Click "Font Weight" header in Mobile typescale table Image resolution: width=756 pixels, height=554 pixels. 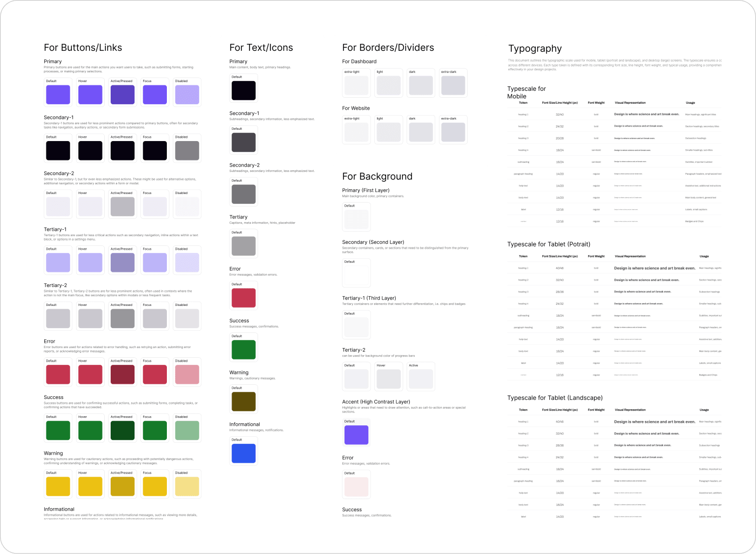click(596, 103)
